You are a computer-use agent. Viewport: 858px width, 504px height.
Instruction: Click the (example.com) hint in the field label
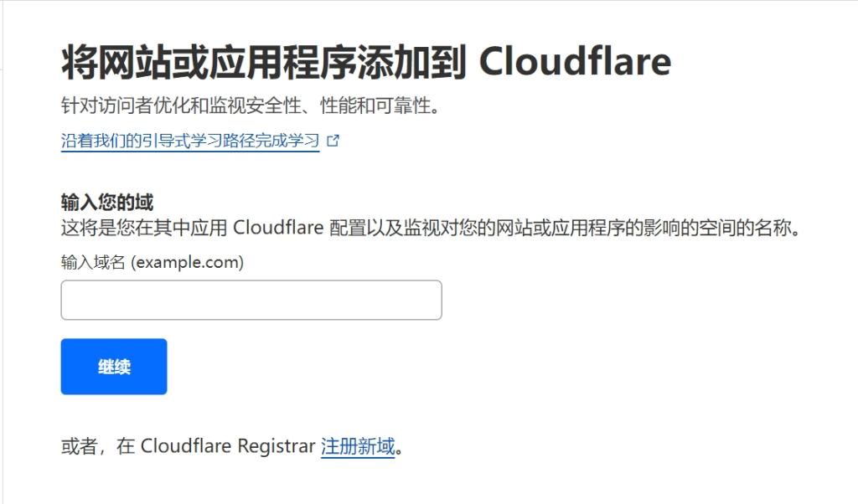click(x=187, y=262)
